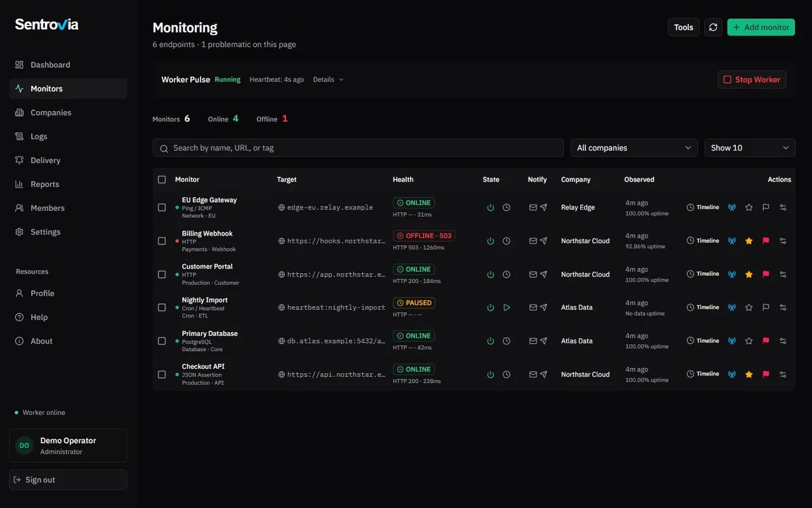Open the Show 10 page size dropdown
The width and height of the screenshot is (812, 508).
750,148
